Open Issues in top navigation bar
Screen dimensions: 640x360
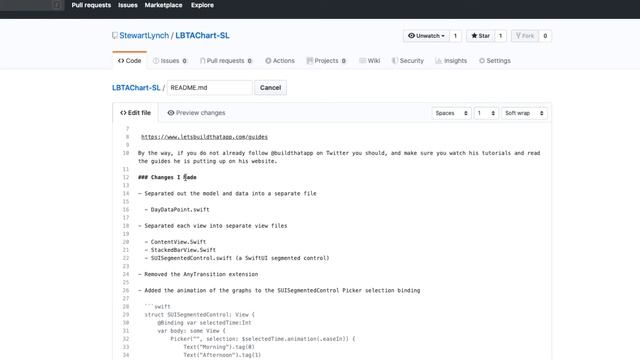pos(128,5)
